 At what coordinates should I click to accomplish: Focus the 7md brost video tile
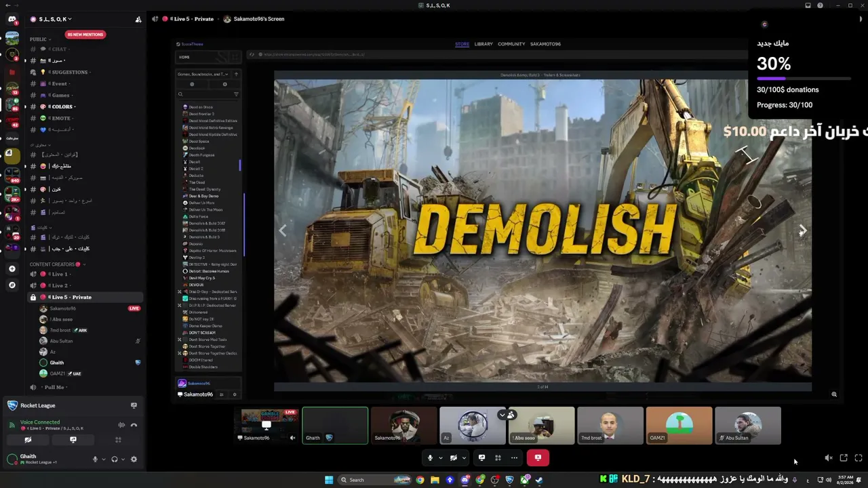pyautogui.click(x=610, y=426)
